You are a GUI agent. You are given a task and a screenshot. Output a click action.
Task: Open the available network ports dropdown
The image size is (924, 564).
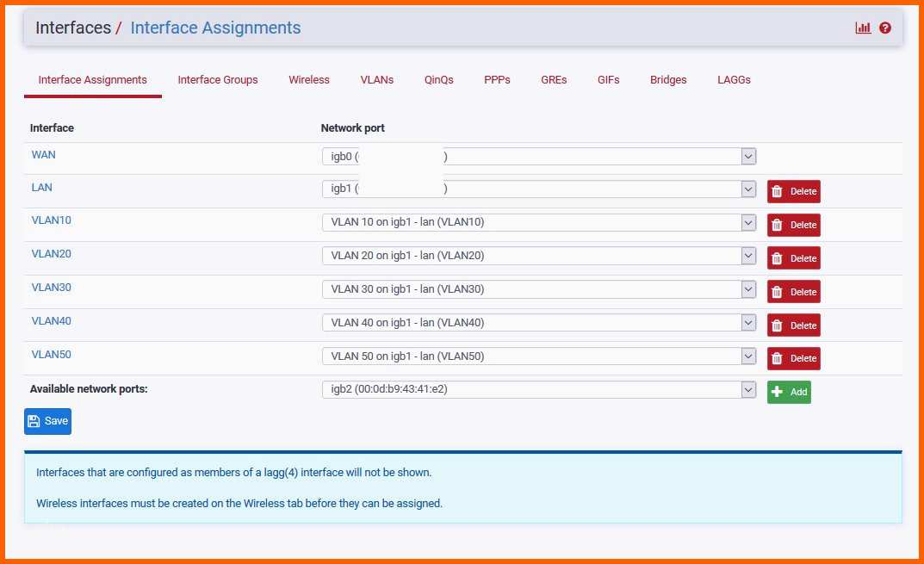coord(538,389)
